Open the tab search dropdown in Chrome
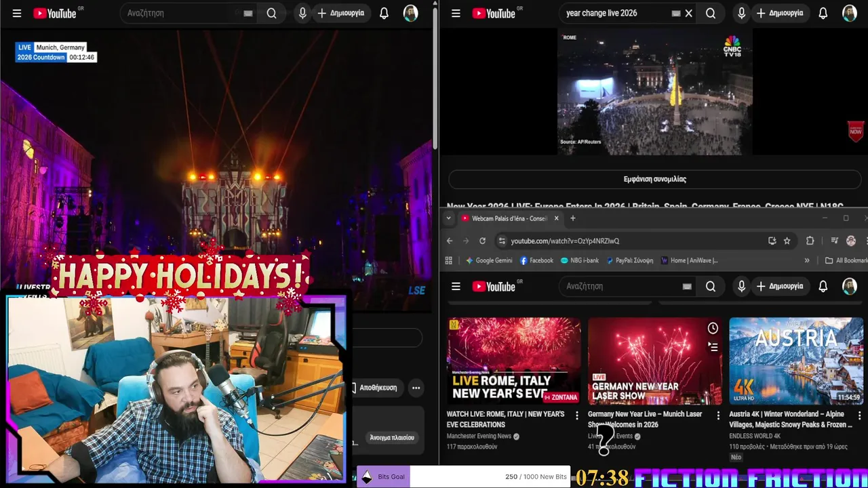868x488 pixels. [x=448, y=218]
